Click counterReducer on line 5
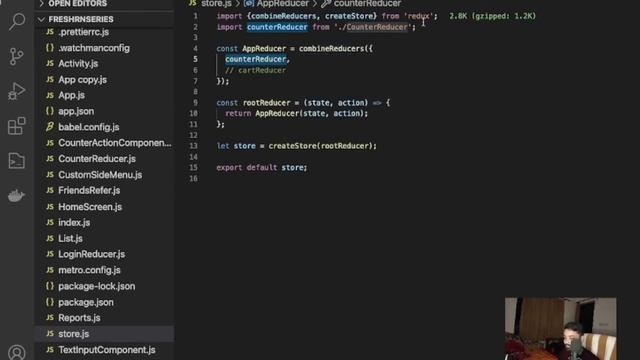 [x=256, y=60]
